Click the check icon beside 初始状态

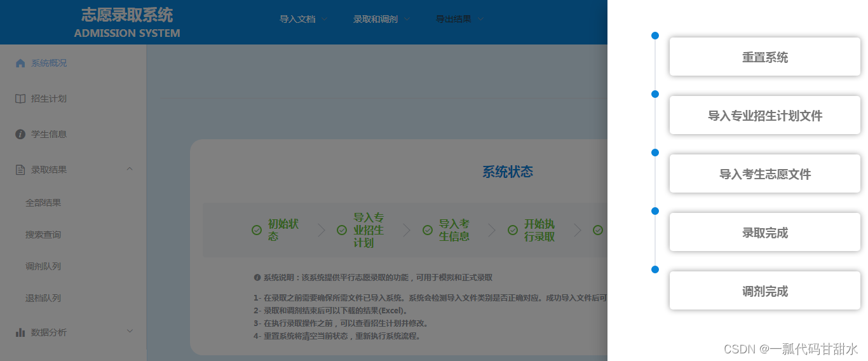tap(257, 230)
